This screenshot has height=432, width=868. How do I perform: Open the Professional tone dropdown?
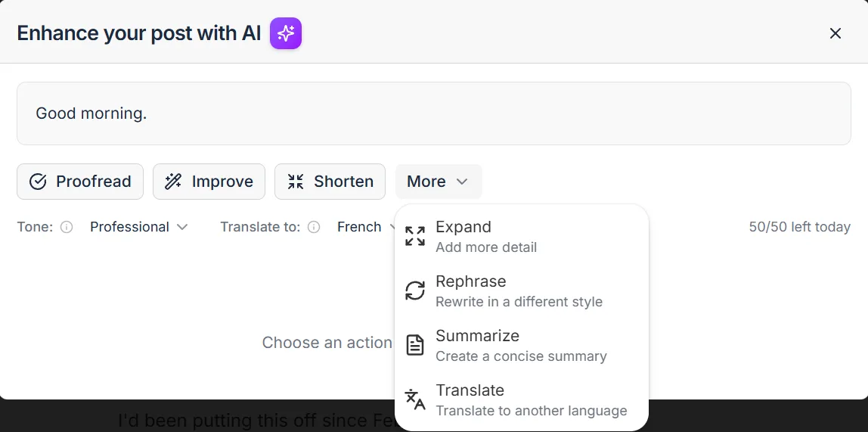139,227
